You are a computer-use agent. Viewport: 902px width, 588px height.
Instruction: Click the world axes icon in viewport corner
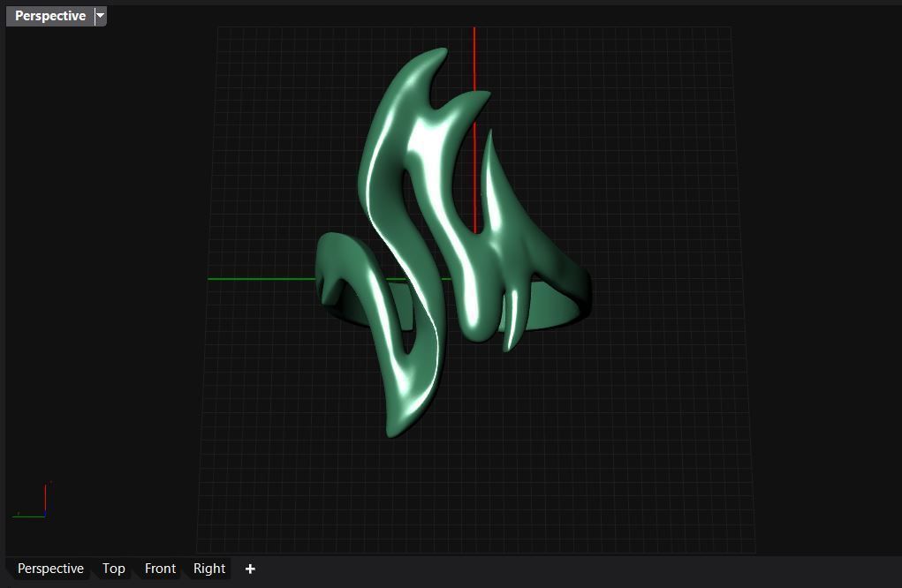tap(30, 500)
